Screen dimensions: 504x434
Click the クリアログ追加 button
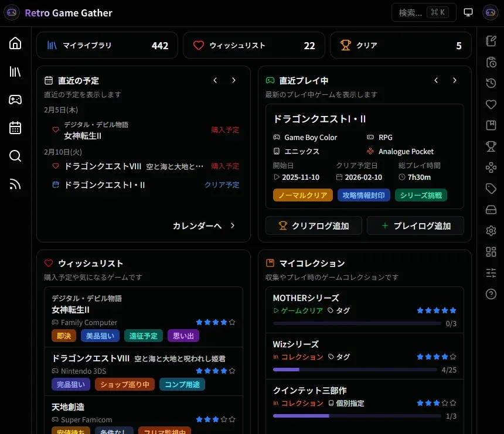coord(314,226)
